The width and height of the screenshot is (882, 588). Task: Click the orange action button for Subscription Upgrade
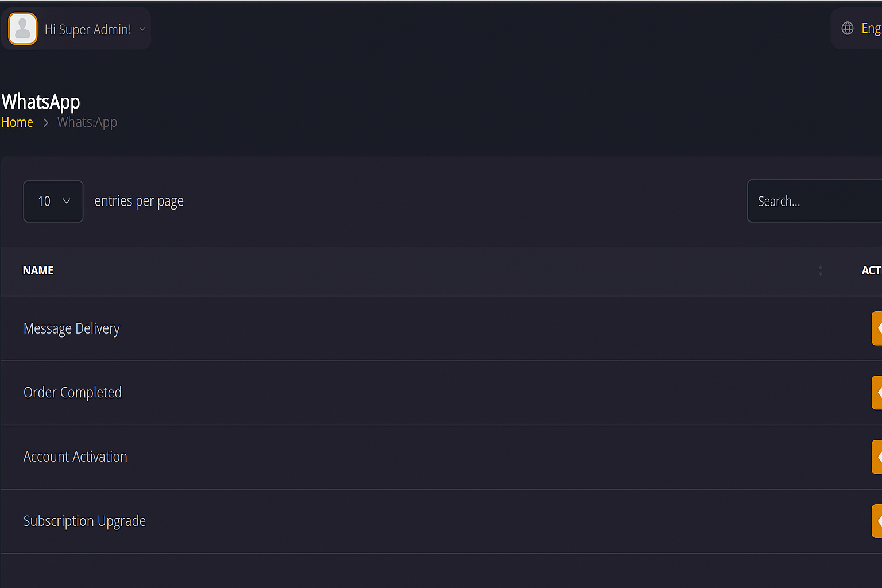coord(877,521)
